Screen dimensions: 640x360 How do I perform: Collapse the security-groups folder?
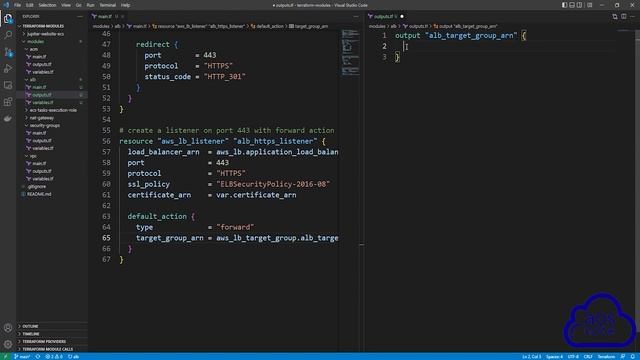[x=44, y=125]
